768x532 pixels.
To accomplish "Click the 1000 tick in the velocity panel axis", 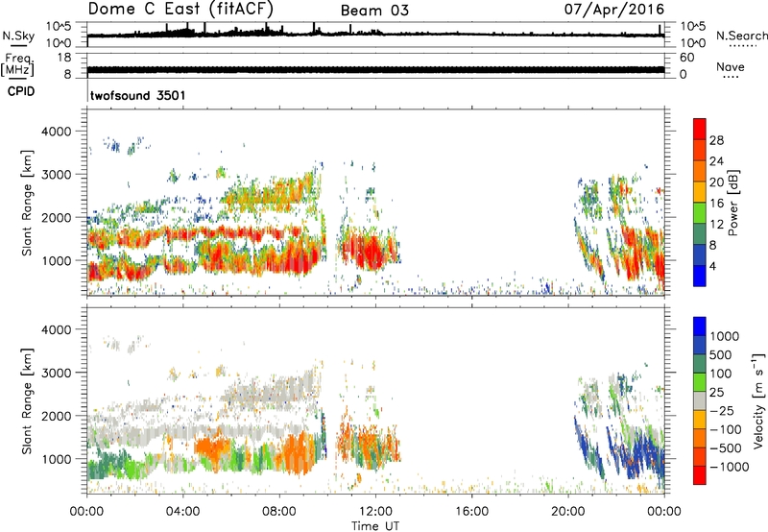I will pyautogui.click(x=57, y=459).
